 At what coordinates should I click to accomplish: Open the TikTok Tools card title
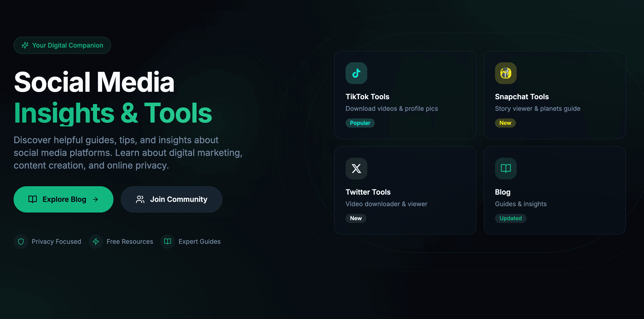point(367,97)
